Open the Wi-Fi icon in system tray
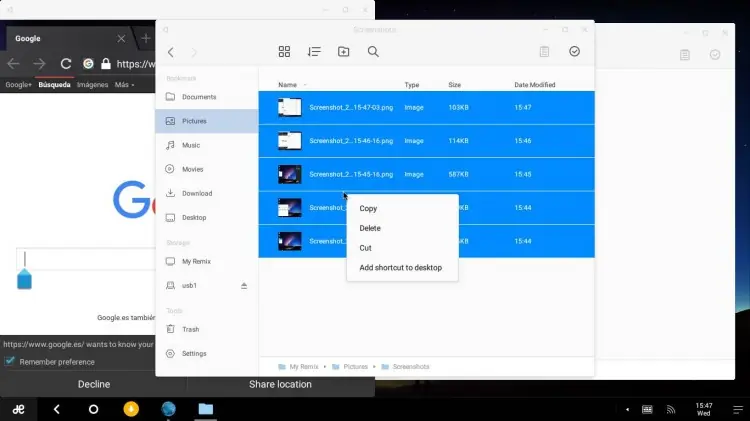750x421 pixels. point(671,410)
